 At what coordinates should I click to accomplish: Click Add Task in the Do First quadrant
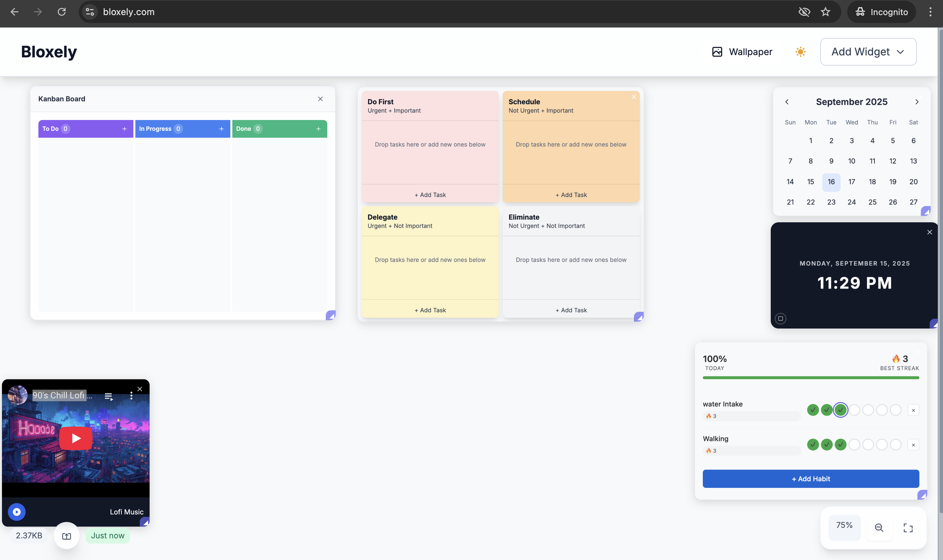430,195
